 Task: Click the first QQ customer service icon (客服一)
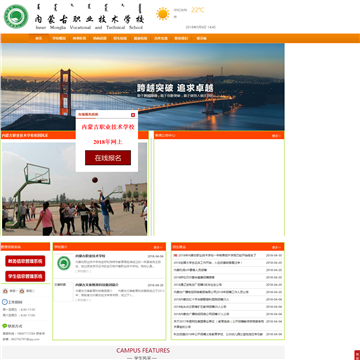[5, 291]
